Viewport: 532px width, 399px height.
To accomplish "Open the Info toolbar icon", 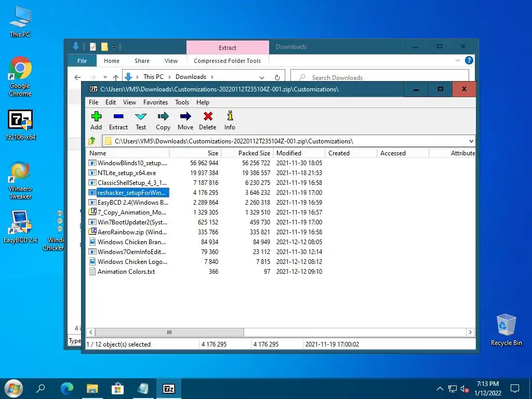I will coord(230,121).
